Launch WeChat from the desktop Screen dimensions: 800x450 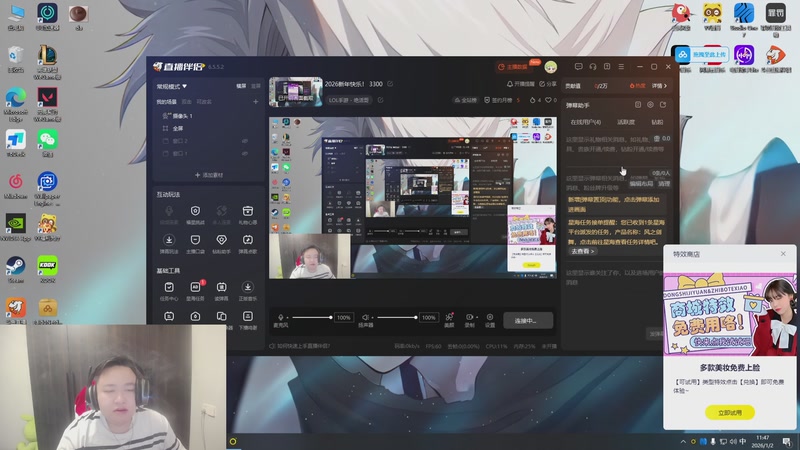[x=47, y=143]
